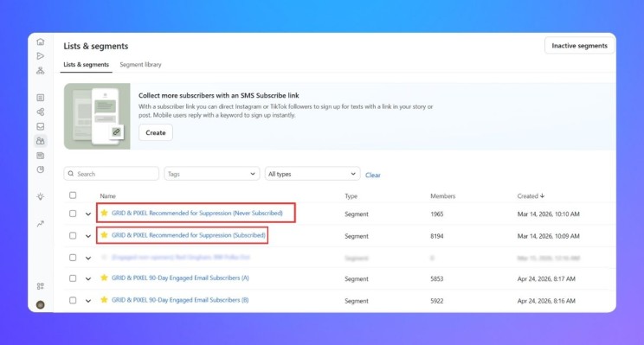Toggle star on Suppression (Never Subscribed) segment

(x=105, y=213)
